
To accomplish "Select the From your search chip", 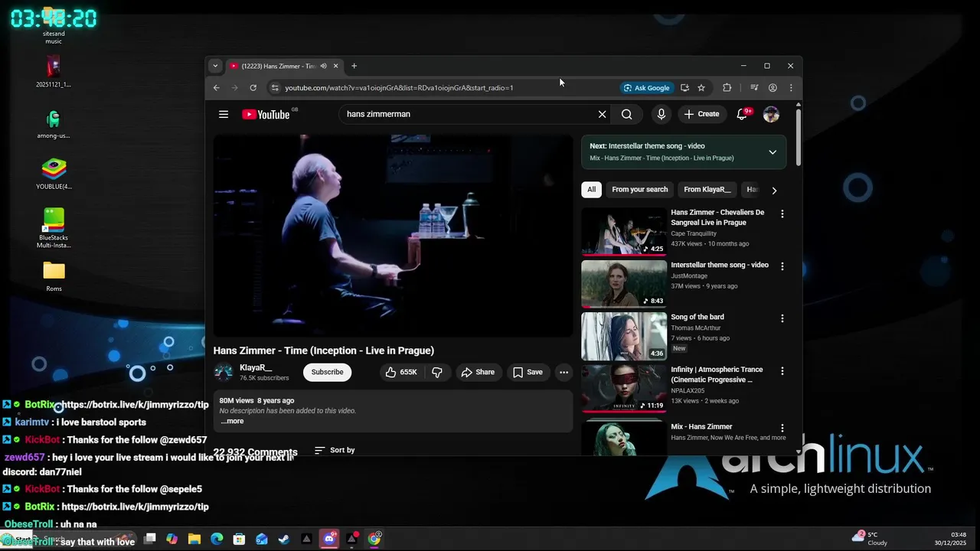I will [640, 189].
